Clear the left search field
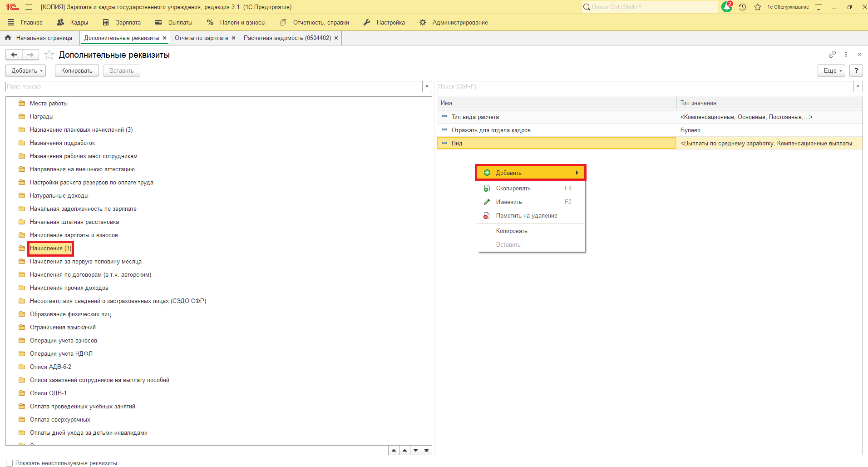Image resolution: width=868 pixels, height=467 pixels. coord(427,86)
